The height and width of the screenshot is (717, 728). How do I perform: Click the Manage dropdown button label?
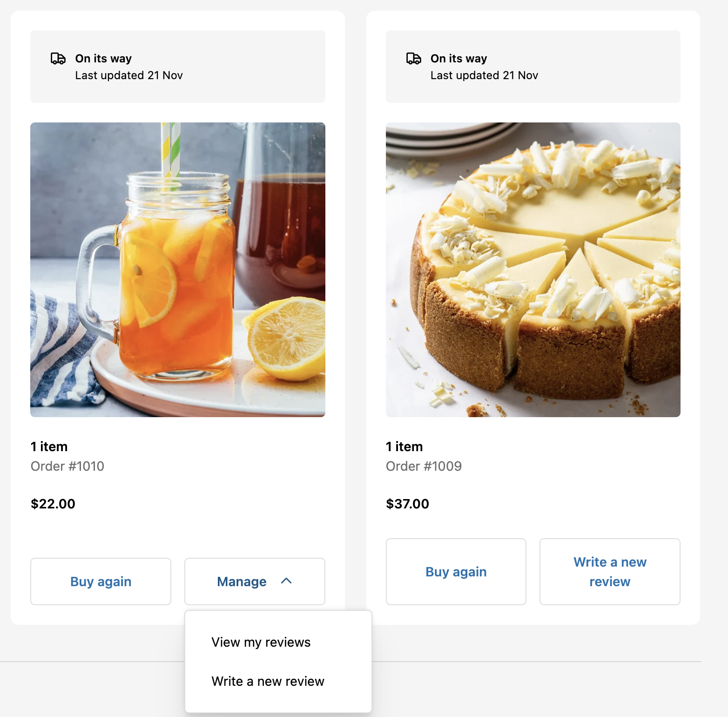point(242,582)
